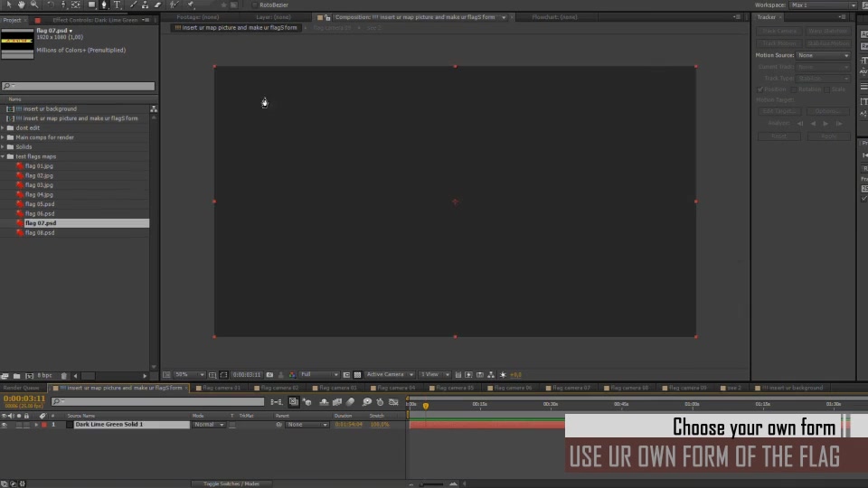Select the Eraser tool
868x488 pixels.
(x=157, y=5)
